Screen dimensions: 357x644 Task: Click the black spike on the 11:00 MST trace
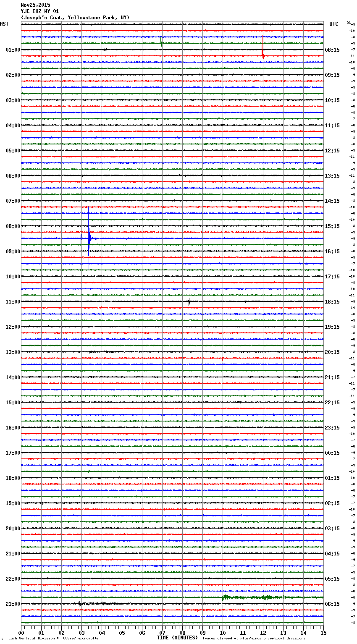tap(189, 301)
